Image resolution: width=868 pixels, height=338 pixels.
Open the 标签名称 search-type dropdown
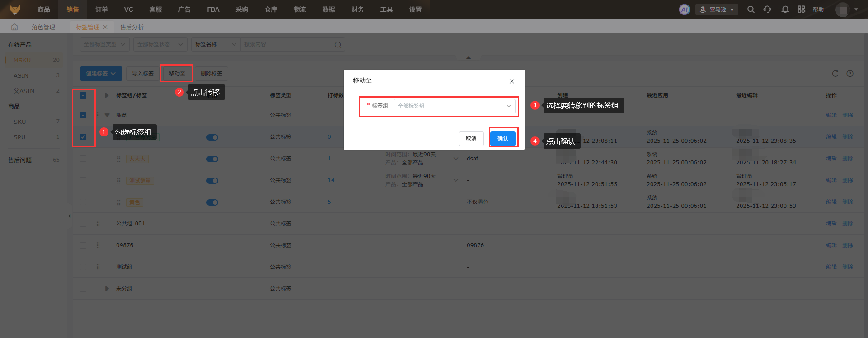coord(216,44)
